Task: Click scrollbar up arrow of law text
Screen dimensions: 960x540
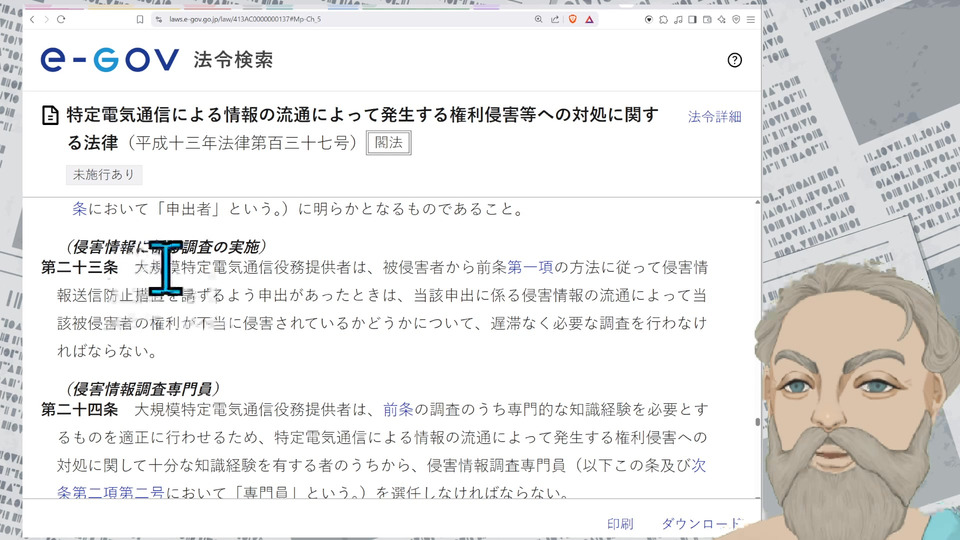Action: pos(757,202)
